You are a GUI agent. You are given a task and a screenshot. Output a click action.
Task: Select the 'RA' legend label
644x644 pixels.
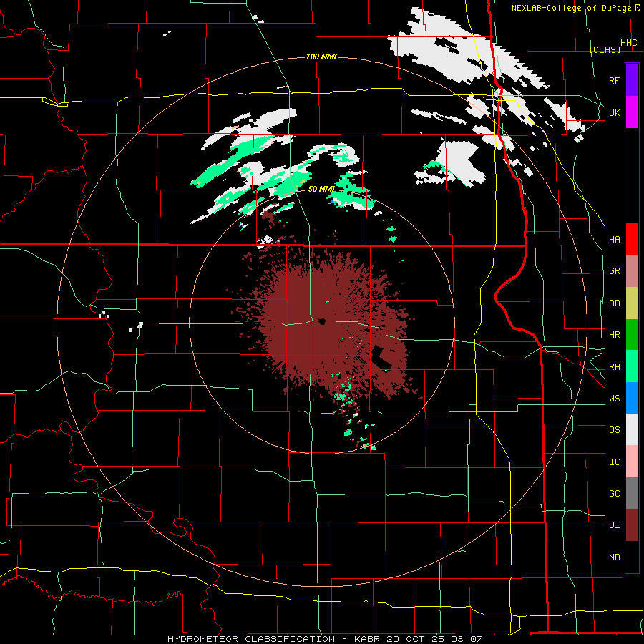point(615,367)
